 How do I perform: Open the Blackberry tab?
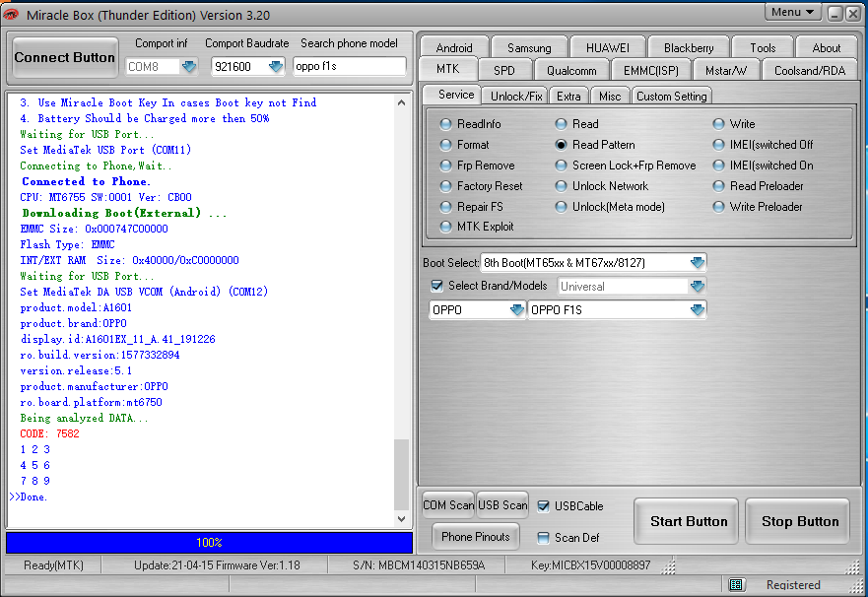point(689,47)
